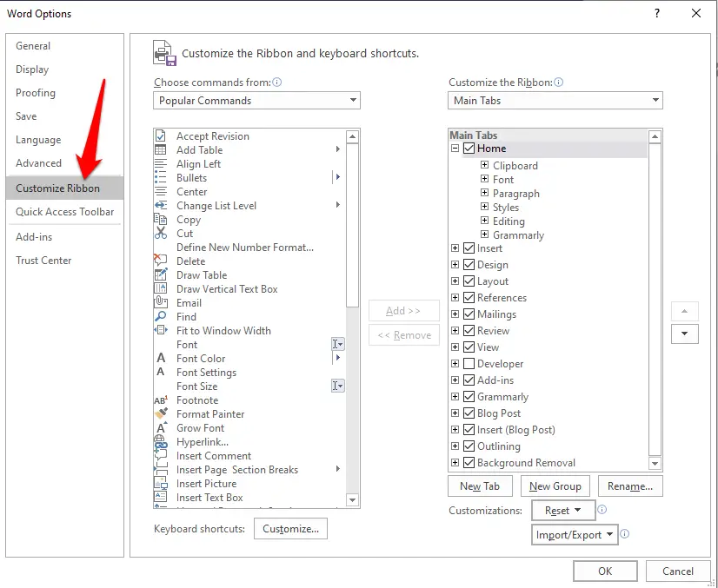Click the Delete comment icon

click(160, 261)
